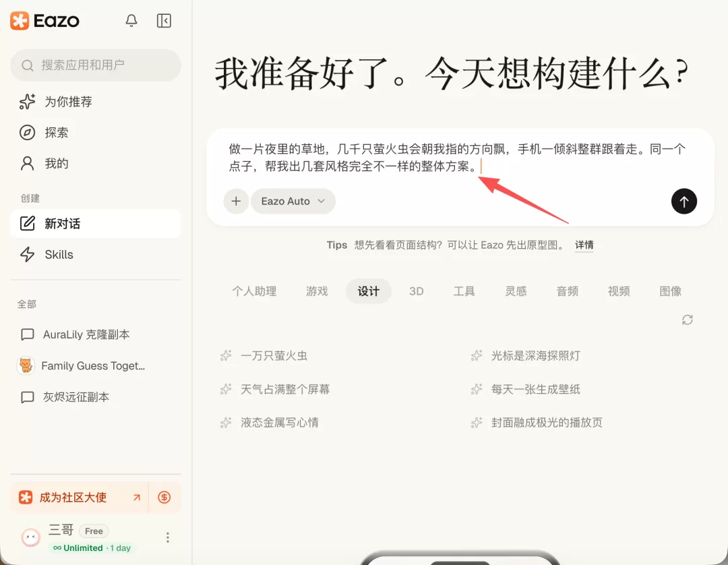This screenshot has width=728, height=565.
Task: Choose suggestion 封面融成极光的播放页
Action: pyautogui.click(x=547, y=423)
